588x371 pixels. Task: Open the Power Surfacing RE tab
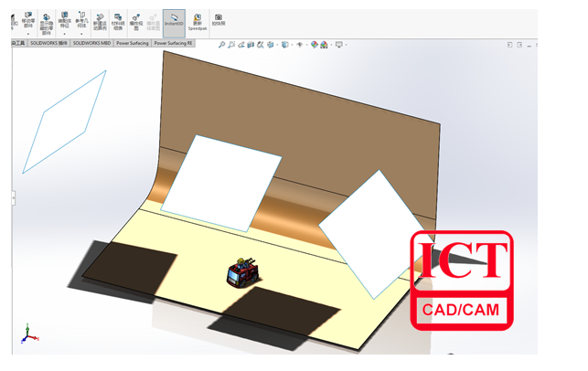point(174,43)
